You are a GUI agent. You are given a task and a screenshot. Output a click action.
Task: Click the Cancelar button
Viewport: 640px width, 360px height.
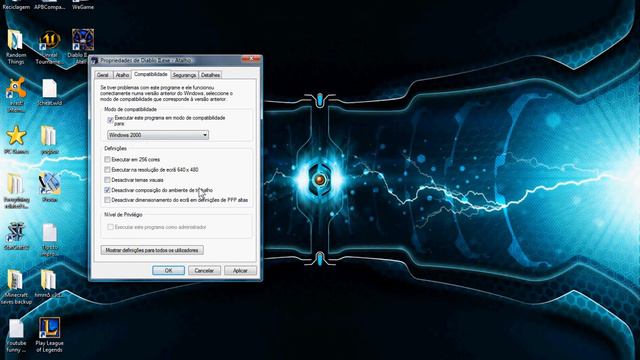click(204, 271)
